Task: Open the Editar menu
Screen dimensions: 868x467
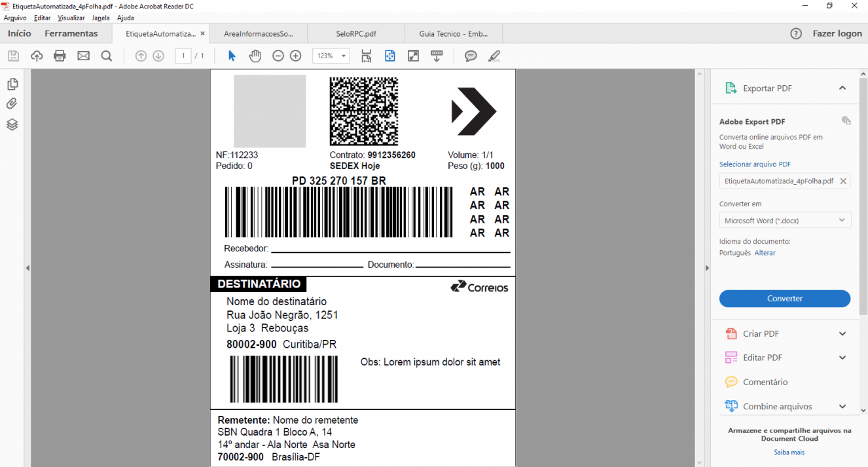Action: point(42,18)
